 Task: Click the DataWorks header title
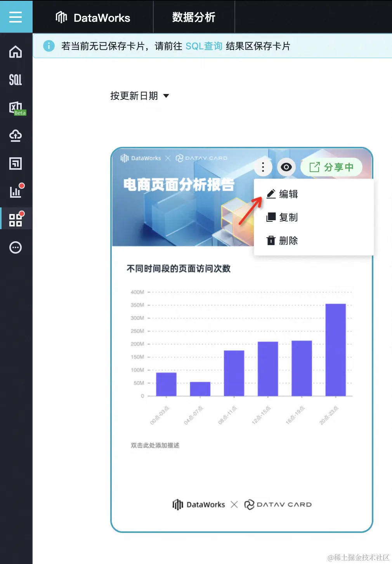[x=102, y=18]
